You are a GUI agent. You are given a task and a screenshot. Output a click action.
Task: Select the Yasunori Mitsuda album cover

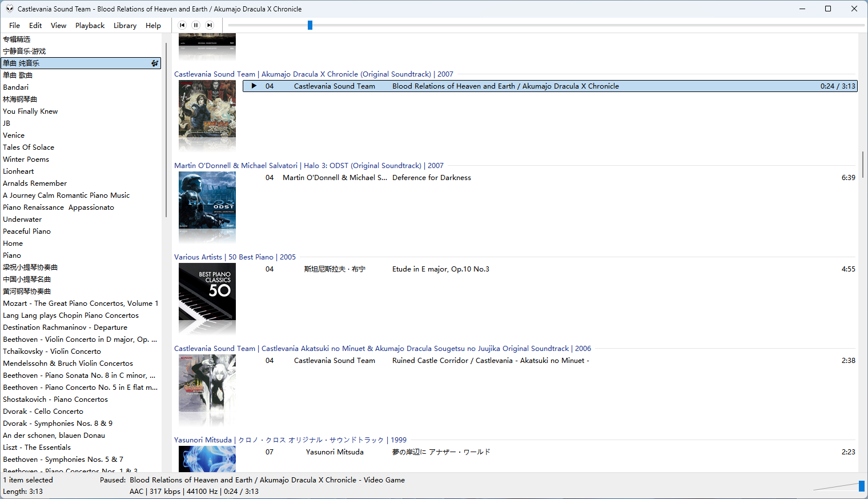click(x=207, y=459)
